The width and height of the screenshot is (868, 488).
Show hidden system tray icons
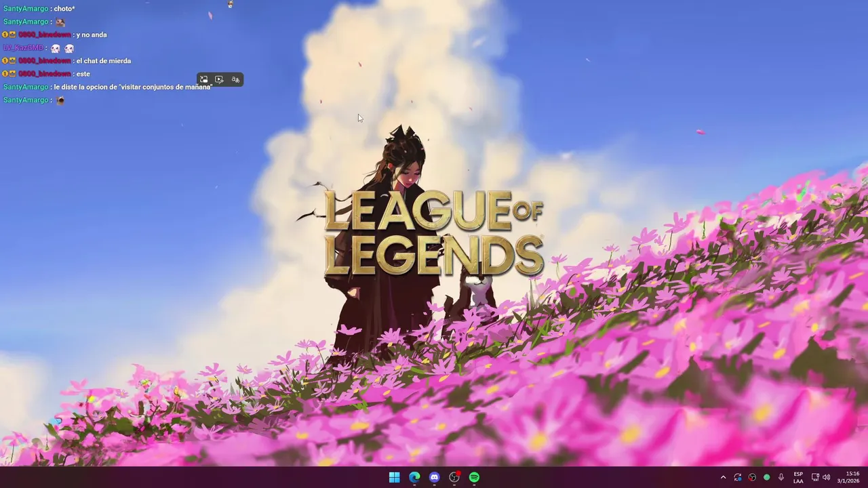pyautogui.click(x=723, y=477)
